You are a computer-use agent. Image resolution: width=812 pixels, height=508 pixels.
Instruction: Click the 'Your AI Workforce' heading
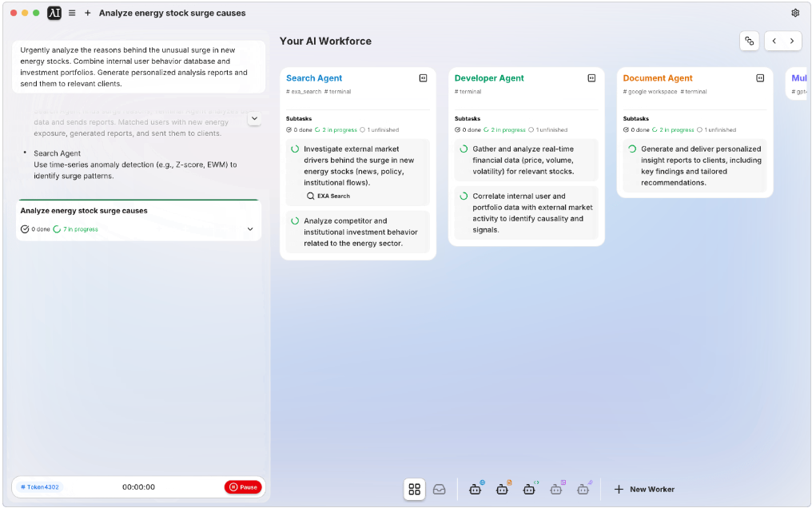[325, 41]
